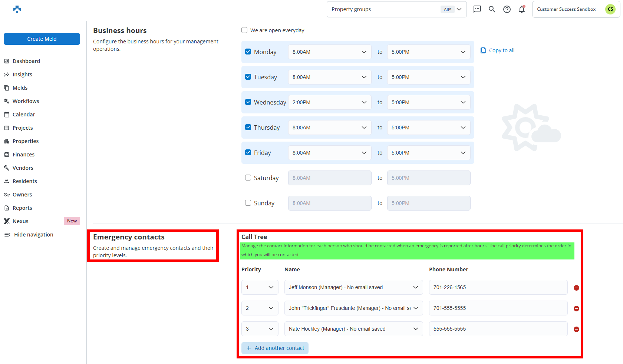Screen dimensions: 623x364
Task: Go to Workflows in the sidebar
Action: click(x=26, y=101)
